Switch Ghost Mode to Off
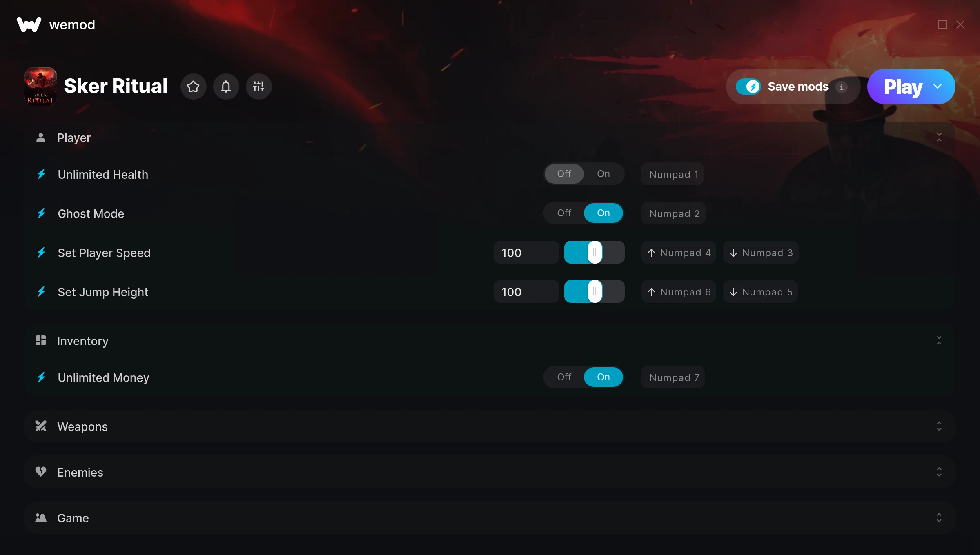Screen dimensions: 980x555 click(564, 213)
